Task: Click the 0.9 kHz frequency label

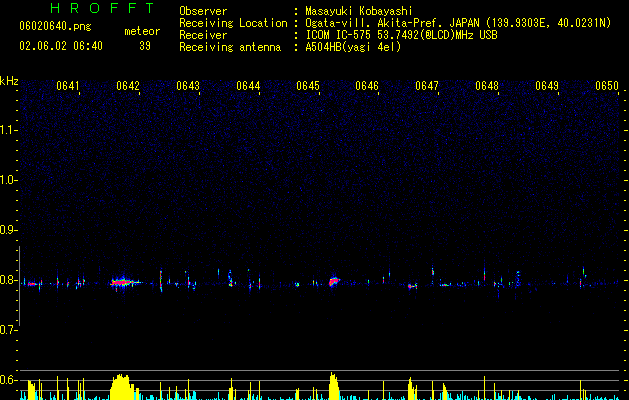Action: 8,230
